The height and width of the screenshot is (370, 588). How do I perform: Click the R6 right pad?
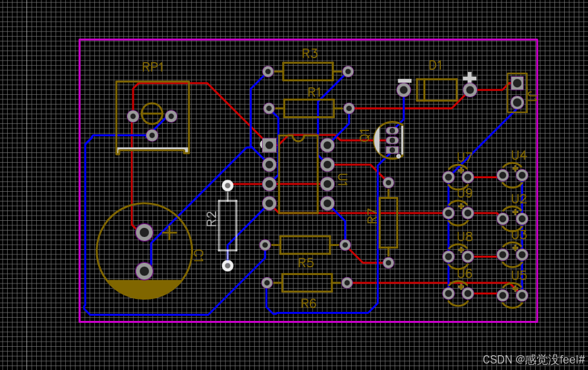347,283
